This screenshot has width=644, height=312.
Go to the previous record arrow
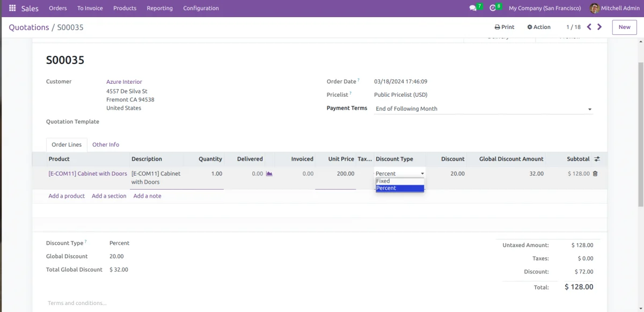click(589, 27)
